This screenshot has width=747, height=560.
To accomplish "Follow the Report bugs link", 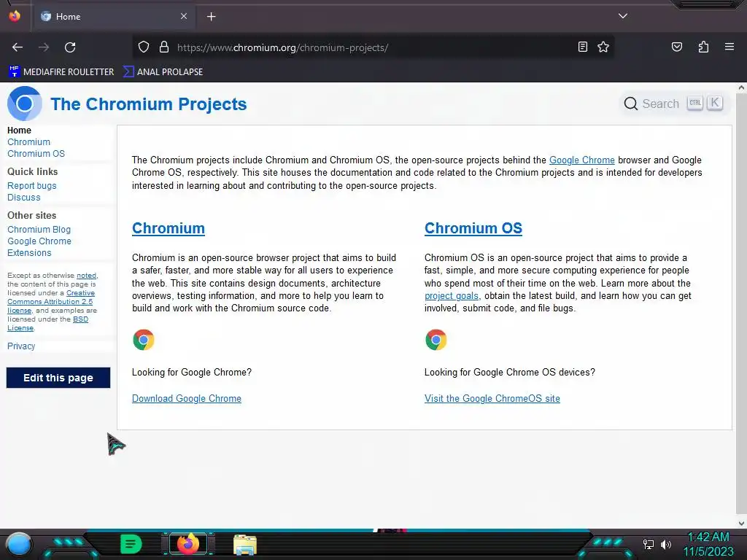I will tap(31, 186).
